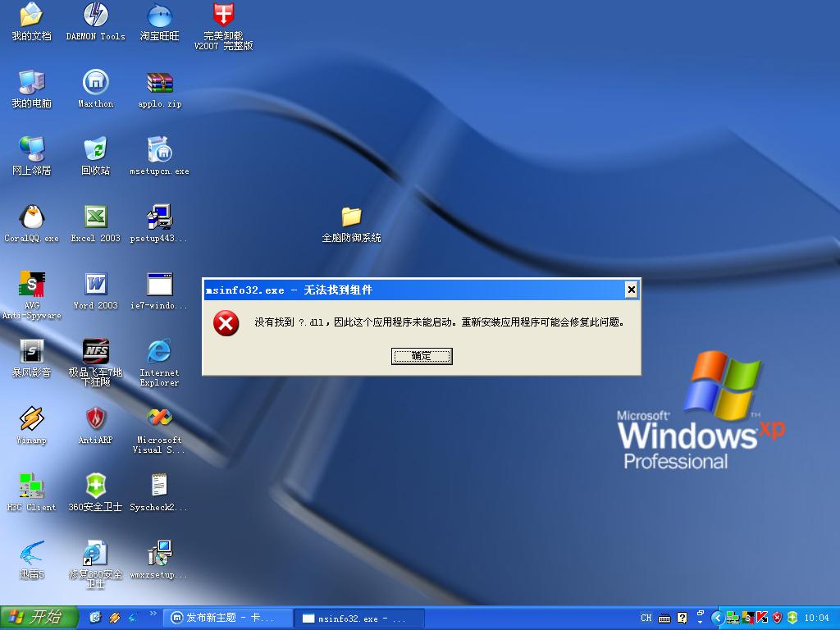This screenshot has width=840, height=630.
Task: Click the message text 没有找到 ?.dll
Action: pyautogui.click(x=289, y=322)
